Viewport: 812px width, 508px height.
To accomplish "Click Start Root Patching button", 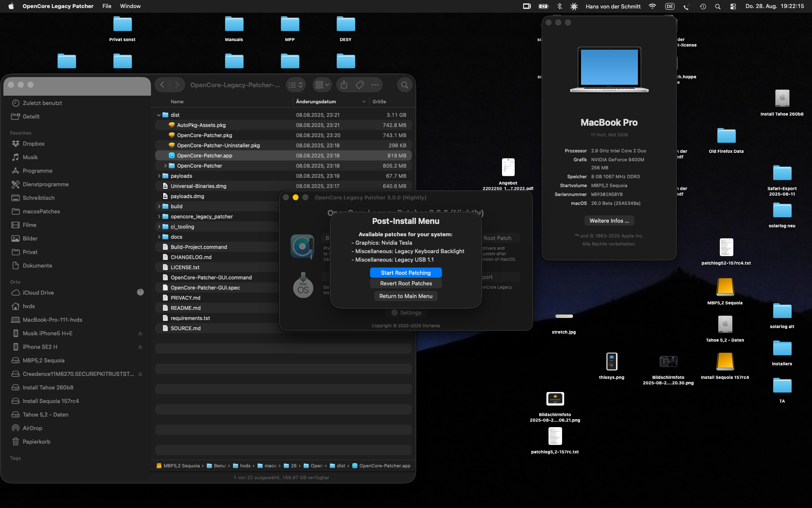I will tap(406, 273).
